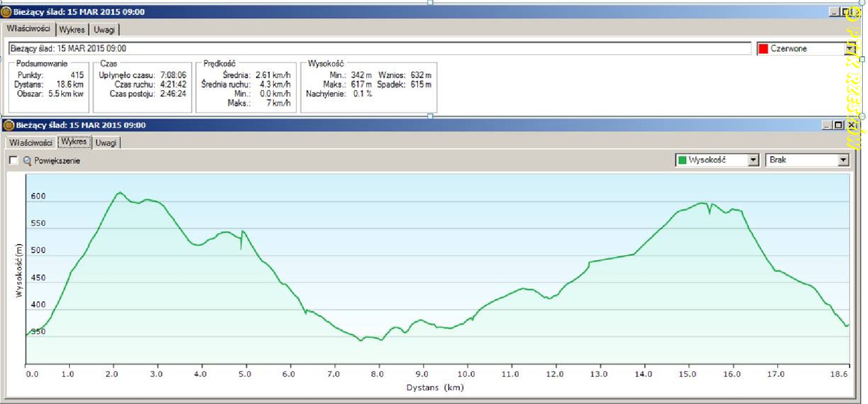This screenshot has width=868, height=404.
Task: Open Uwagi tab in the upper window
Action: pos(104,29)
